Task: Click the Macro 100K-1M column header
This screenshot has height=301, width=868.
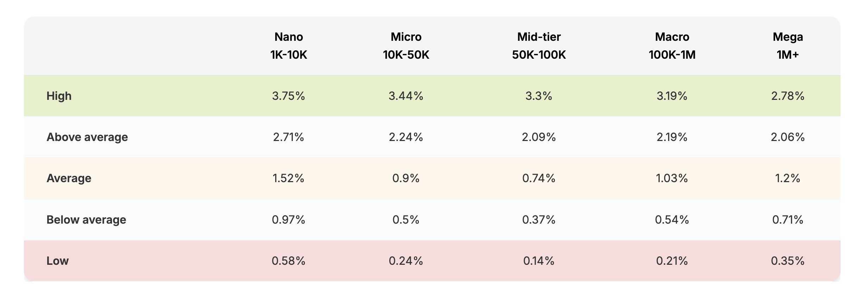Action: pyautogui.click(x=672, y=46)
